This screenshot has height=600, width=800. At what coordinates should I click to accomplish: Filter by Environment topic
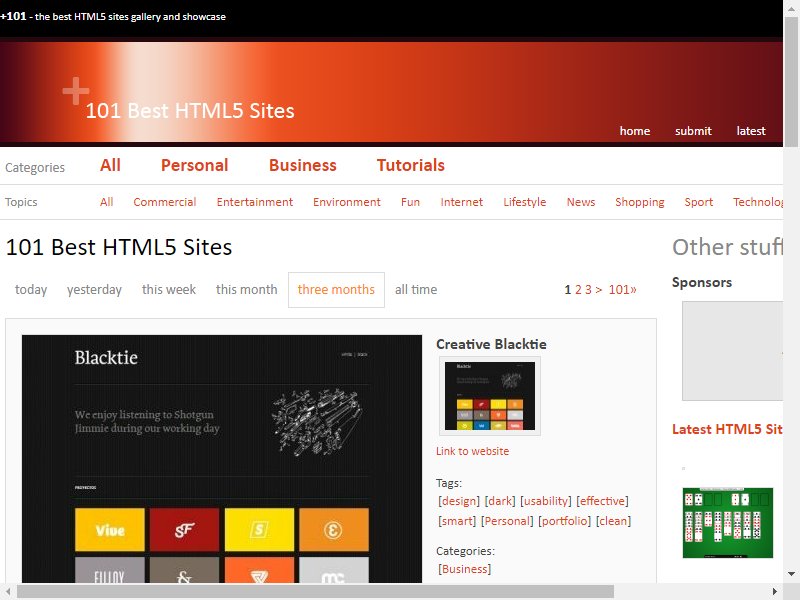[x=347, y=202]
